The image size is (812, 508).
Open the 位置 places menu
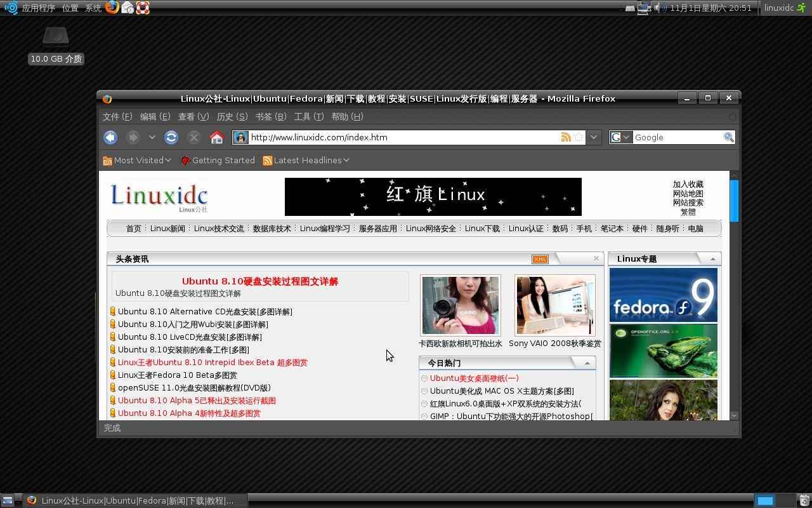click(x=70, y=8)
